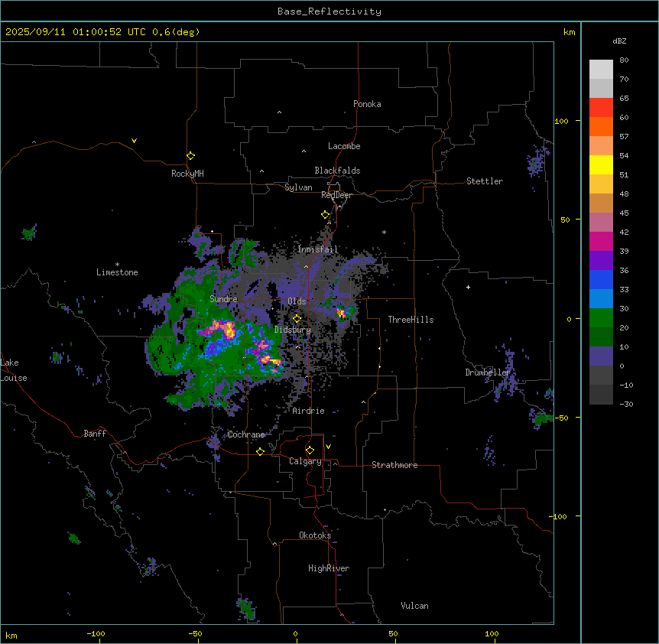Viewport: 659px width, 644px height.
Task: Click the Okotoks label
Action: (x=315, y=535)
